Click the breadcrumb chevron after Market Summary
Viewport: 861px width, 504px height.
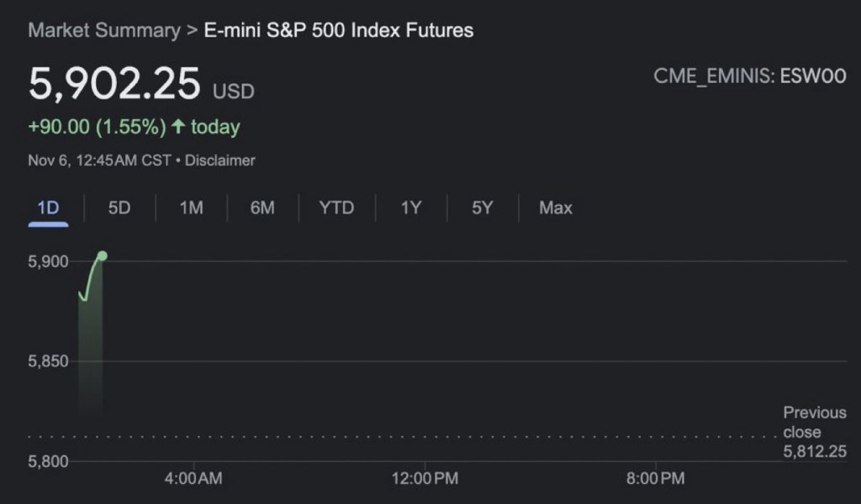193,31
